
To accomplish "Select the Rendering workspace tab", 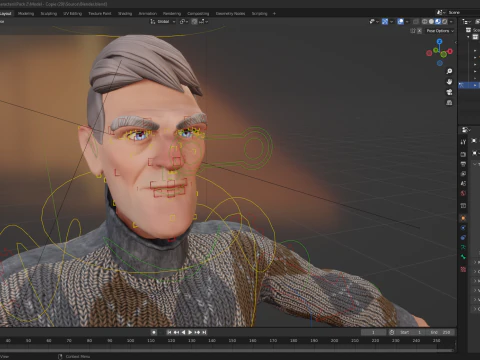I will coord(172,14).
